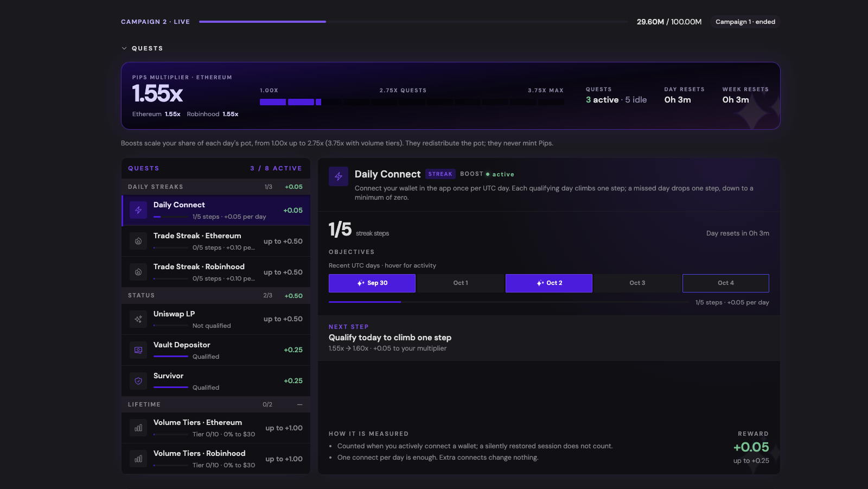Open the Trade Streak · Robinhood quest
Screen dimensions: 868x489
(216, 272)
